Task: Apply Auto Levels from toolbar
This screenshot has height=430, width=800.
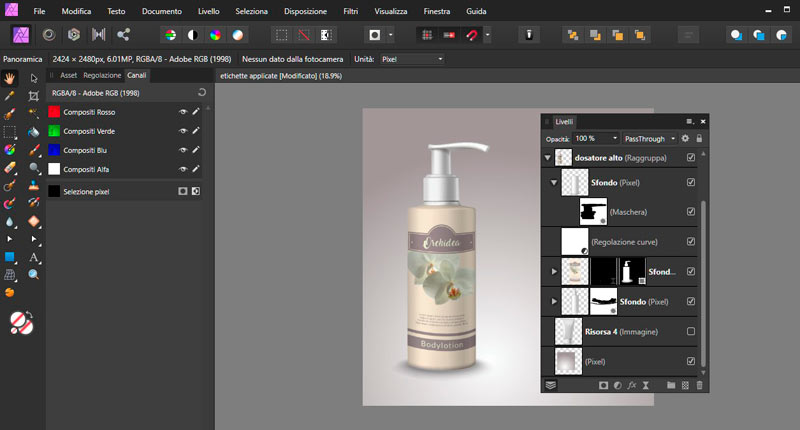Action: coord(170,35)
